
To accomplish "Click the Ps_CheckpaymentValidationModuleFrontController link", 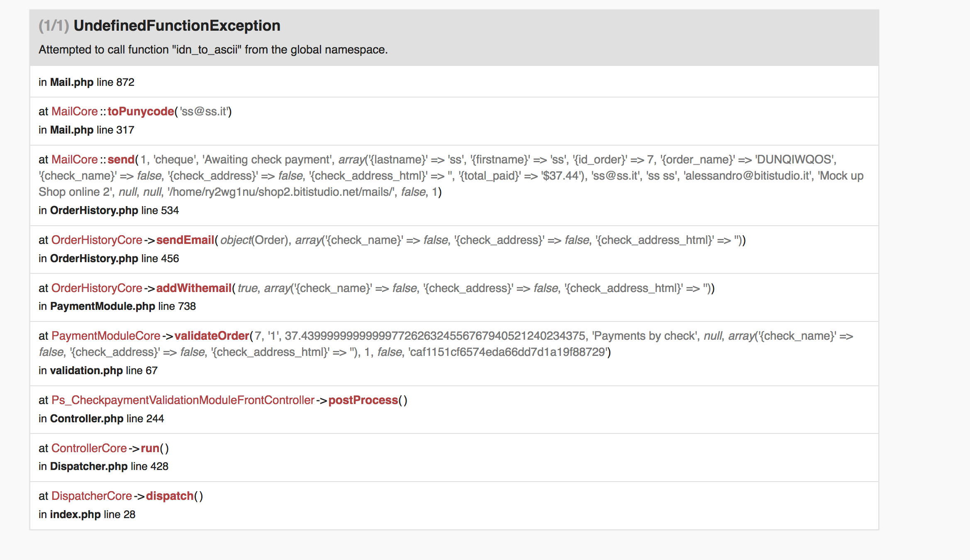I will 183,400.
